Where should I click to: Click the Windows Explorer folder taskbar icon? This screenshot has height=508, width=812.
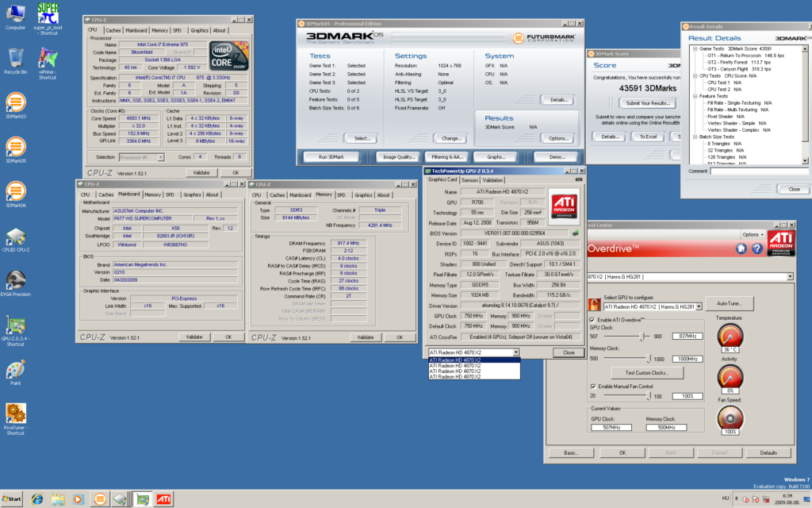coord(57,499)
